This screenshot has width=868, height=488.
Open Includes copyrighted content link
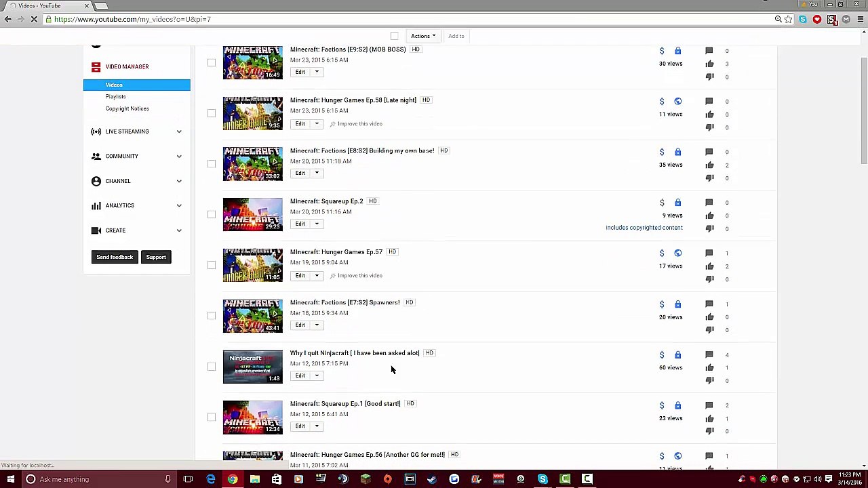[644, 228]
